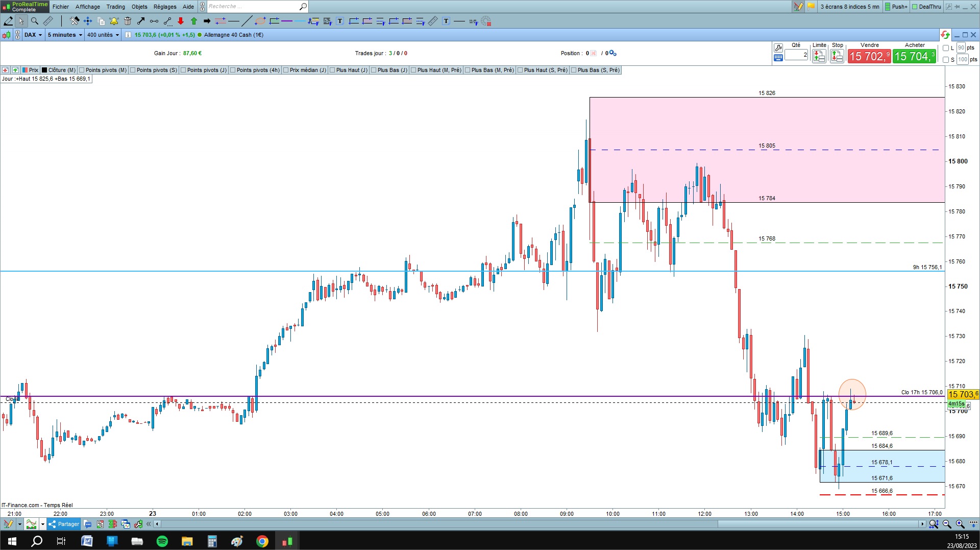980x550 pixels.
Task: Click the Partager share button
Action: (64, 524)
